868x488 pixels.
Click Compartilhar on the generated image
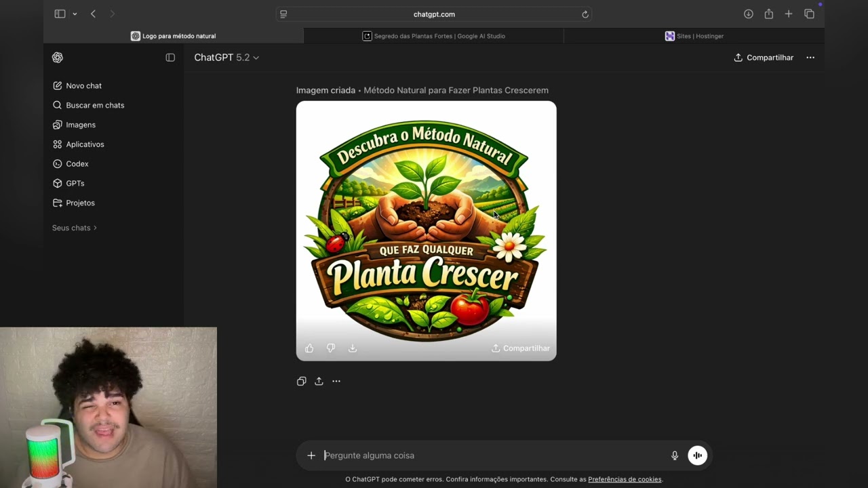521,348
